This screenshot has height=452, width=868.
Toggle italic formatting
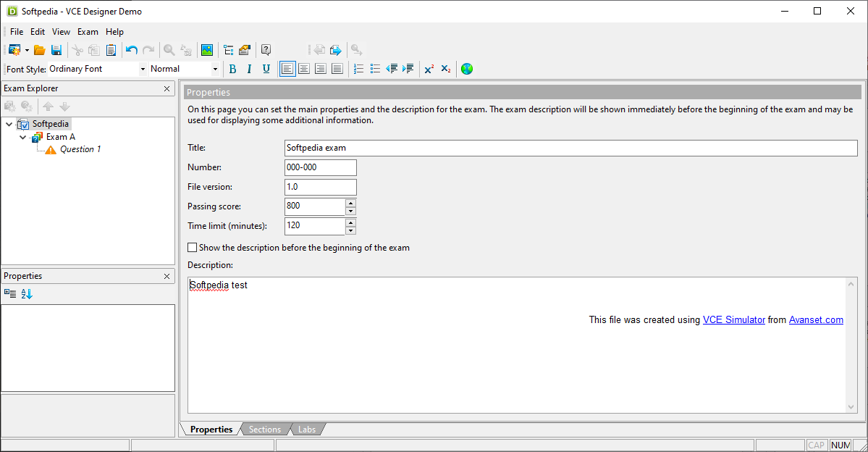coord(249,70)
